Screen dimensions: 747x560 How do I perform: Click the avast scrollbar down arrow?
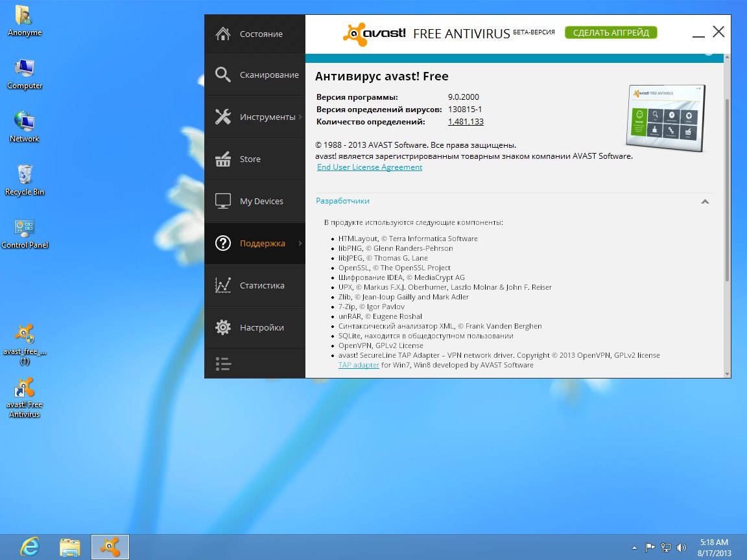tap(727, 374)
